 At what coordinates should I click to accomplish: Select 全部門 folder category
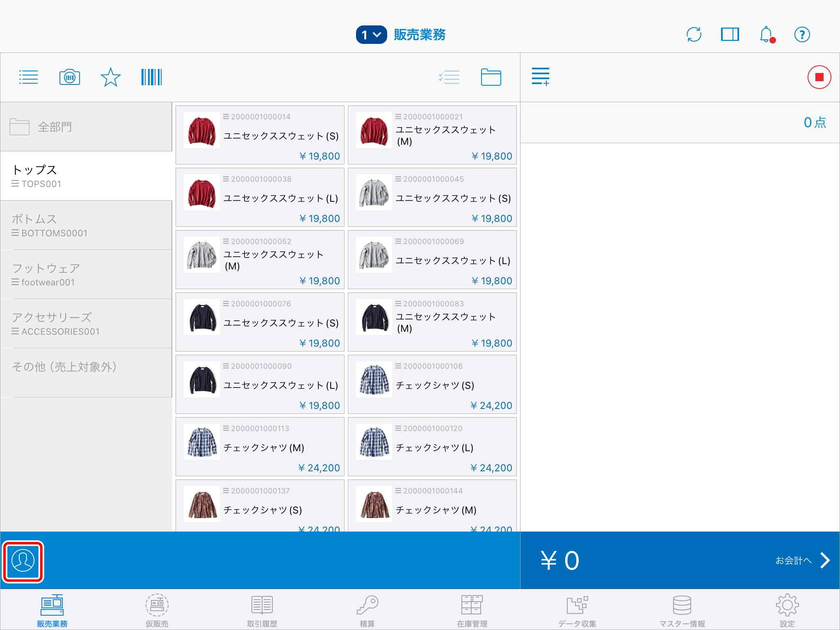[x=86, y=127]
